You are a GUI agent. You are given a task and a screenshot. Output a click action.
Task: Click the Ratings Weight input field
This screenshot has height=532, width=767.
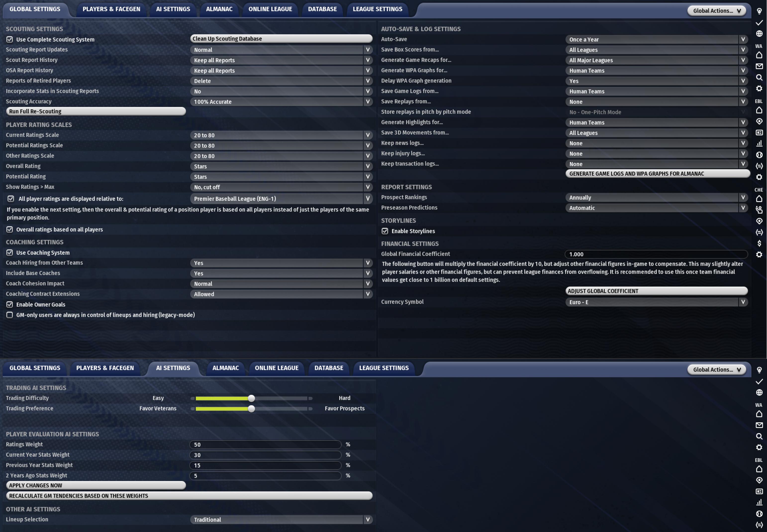tap(265, 444)
